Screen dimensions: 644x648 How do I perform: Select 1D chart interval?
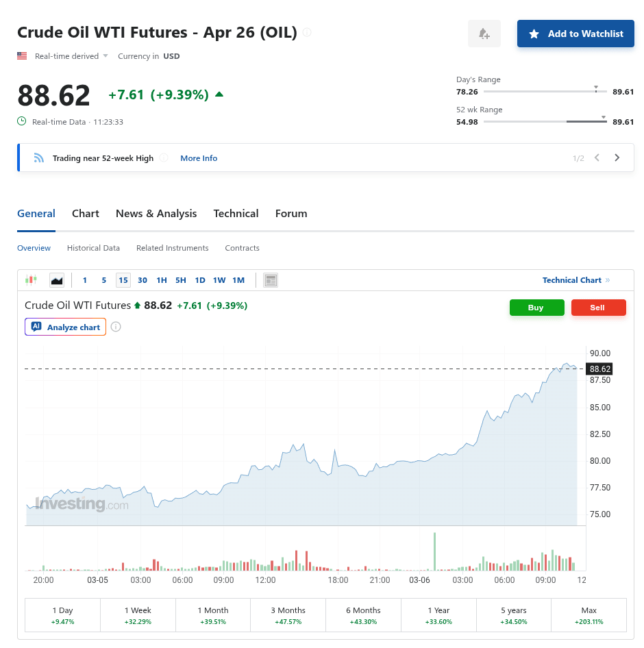[x=200, y=280]
